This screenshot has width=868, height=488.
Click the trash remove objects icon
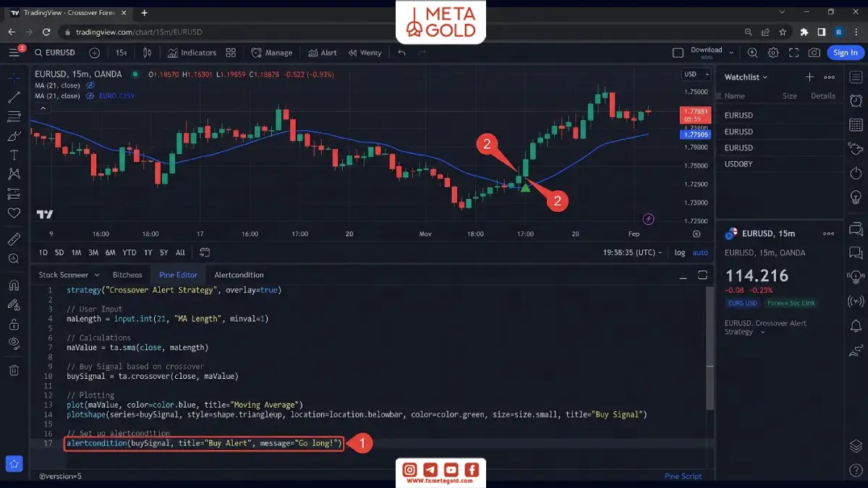coord(14,370)
